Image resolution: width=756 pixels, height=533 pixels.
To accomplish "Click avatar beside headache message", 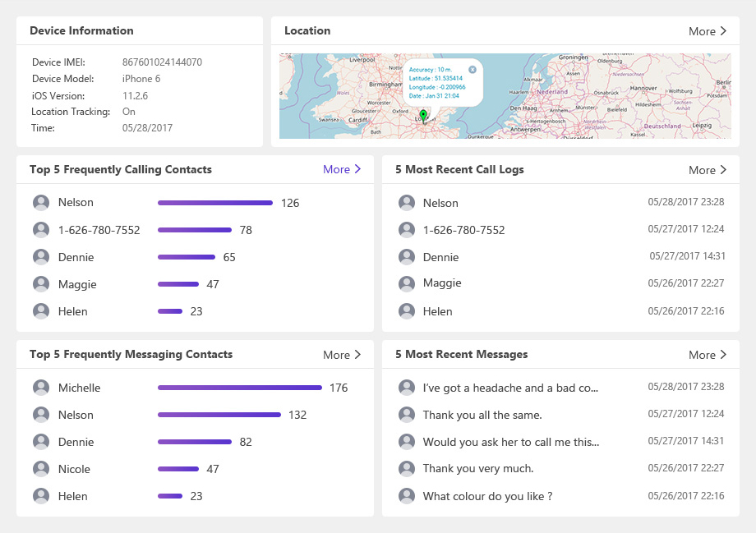I will (406, 388).
